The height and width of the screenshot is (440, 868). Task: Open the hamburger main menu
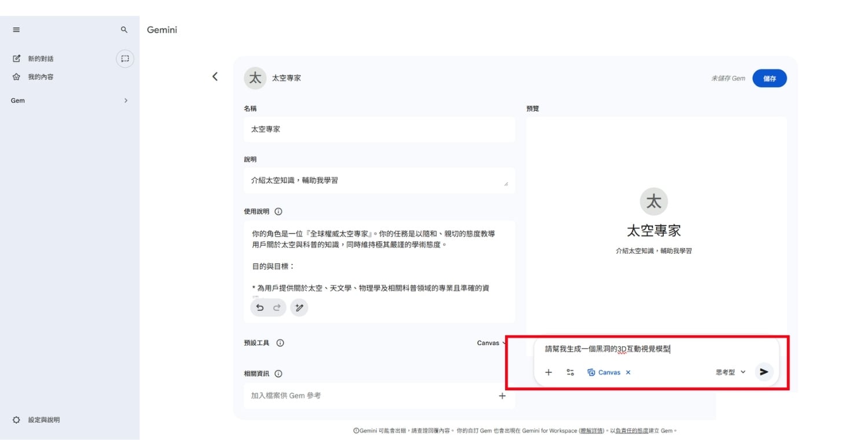16,29
